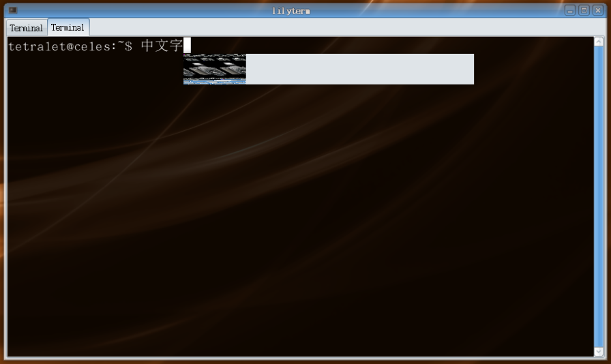Image resolution: width=611 pixels, height=364 pixels.
Task: Click the garbled image in the input popup
Action: click(215, 69)
